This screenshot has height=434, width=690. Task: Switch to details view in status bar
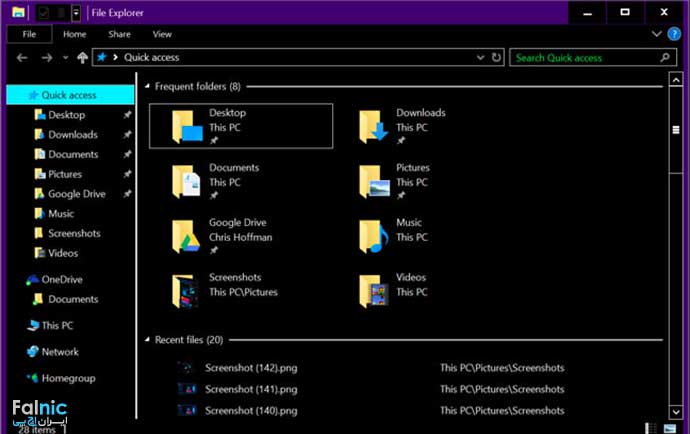[x=652, y=428]
